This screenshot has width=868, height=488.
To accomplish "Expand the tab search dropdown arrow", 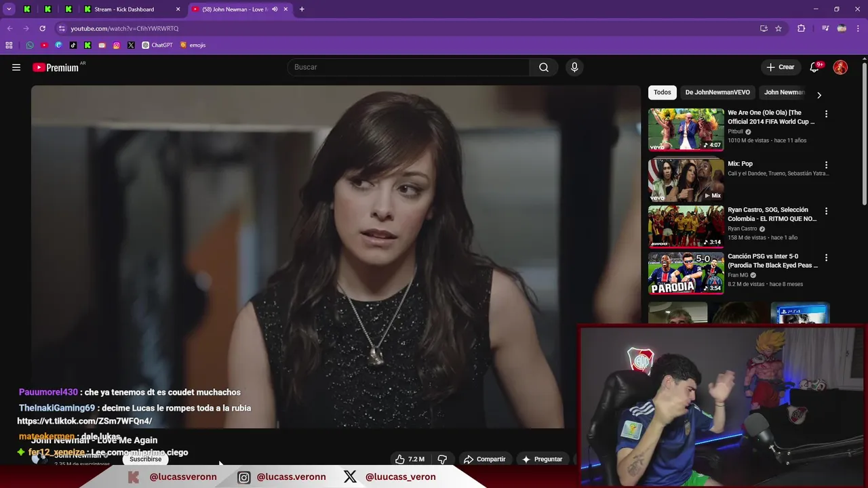I will point(9,9).
